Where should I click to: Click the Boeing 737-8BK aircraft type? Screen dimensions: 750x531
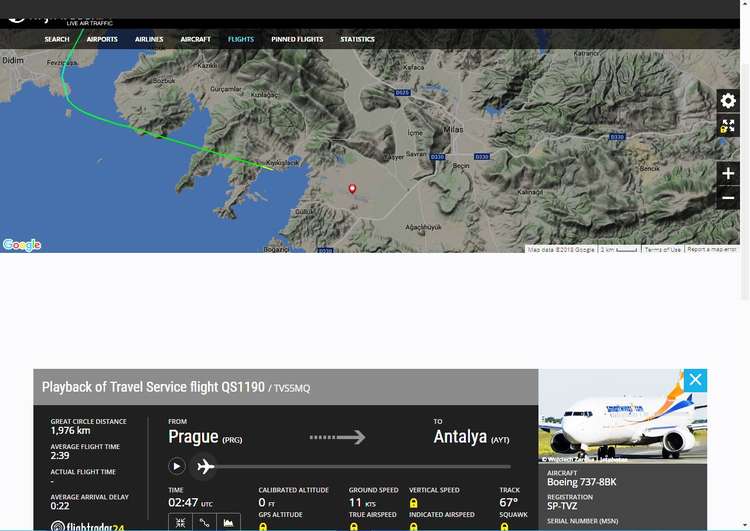point(582,482)
